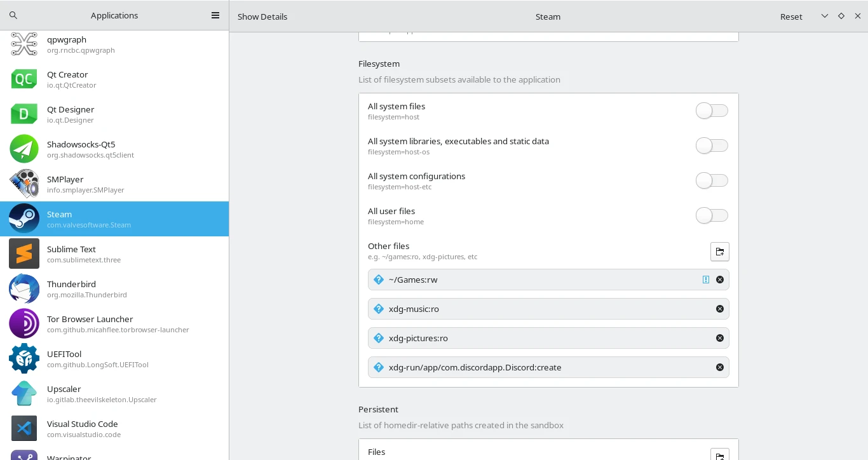Toggle All system configurations switch
The height and width of the screenshot is (460, 868).
coord(712,181)
